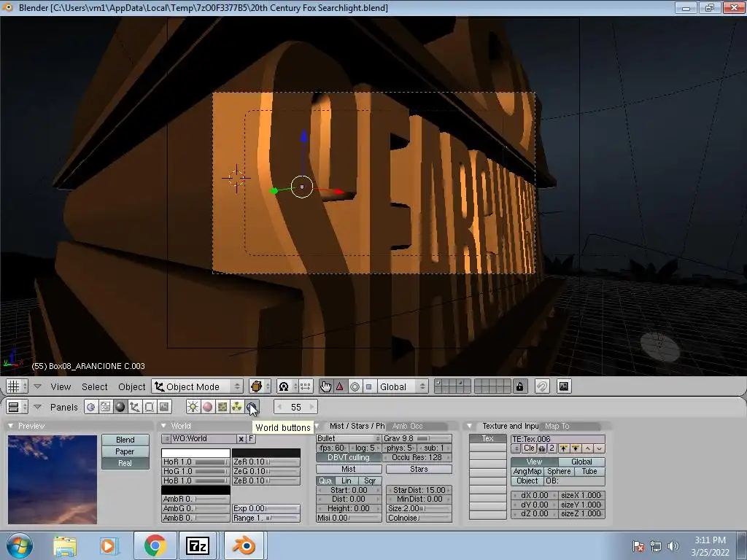This screenshot has height=560, width=747.
Task: Browse World datablocks dropdown arrow
Action: (166, 439)
